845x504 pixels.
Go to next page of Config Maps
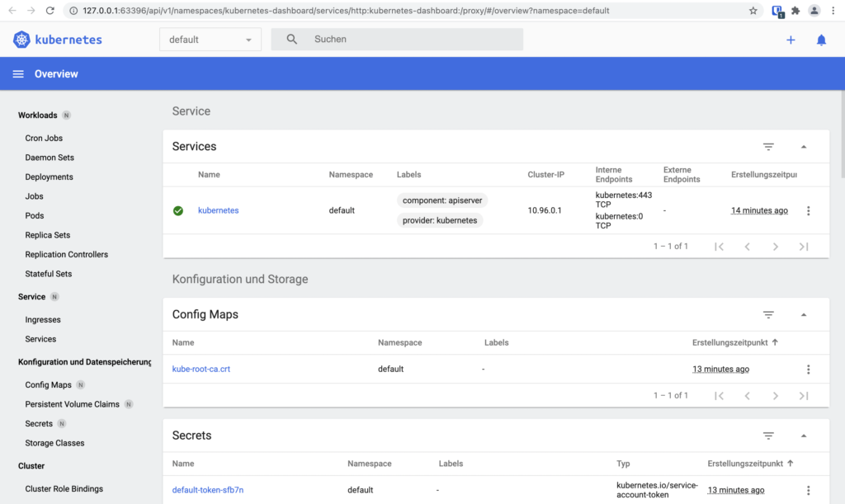(776, 396)
